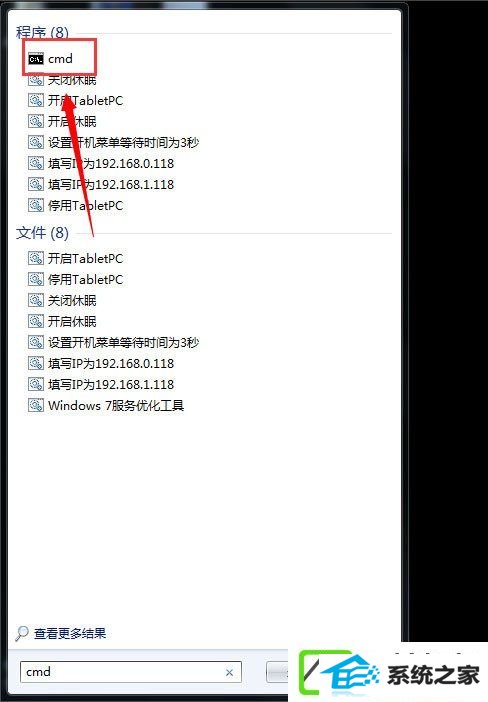Open 开启TabletPC in the files list
The width and height of the screenshot is (488, 702).
[85, 258]
